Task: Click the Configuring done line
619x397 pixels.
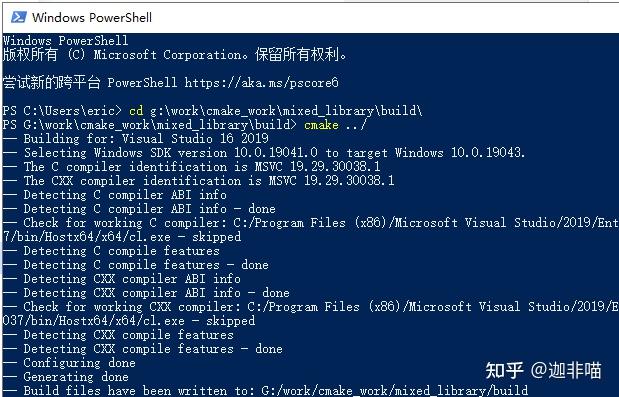Action: pyautogui.click(x=69, y=363)
